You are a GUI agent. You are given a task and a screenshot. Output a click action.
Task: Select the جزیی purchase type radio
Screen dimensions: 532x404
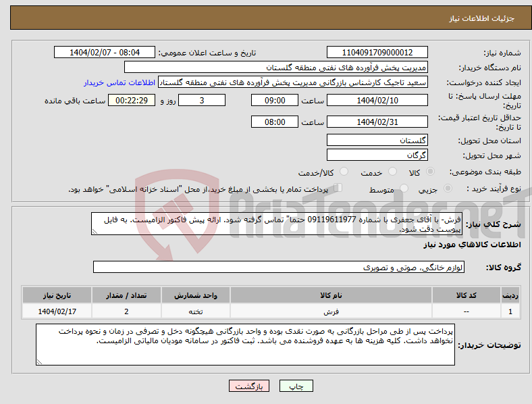(448, 188)
